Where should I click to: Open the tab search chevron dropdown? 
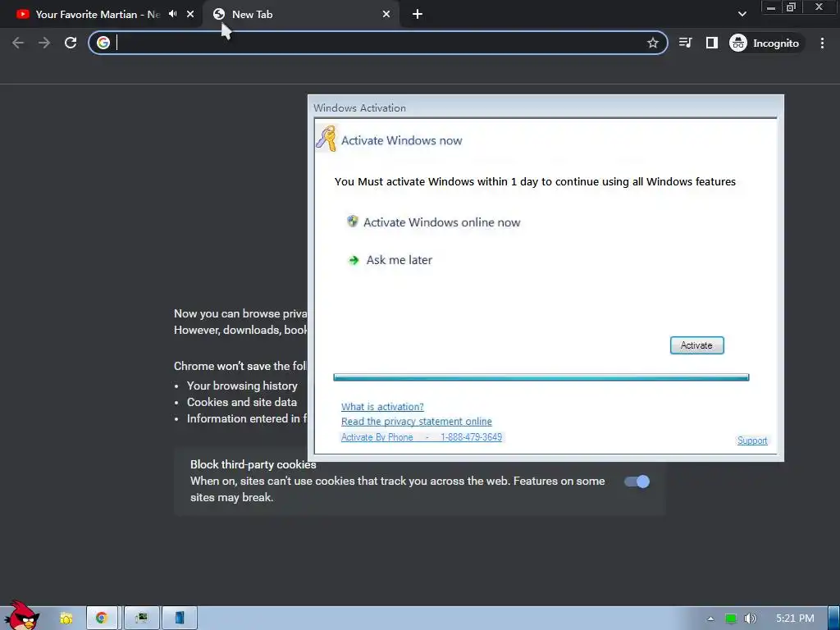(742, 14)
